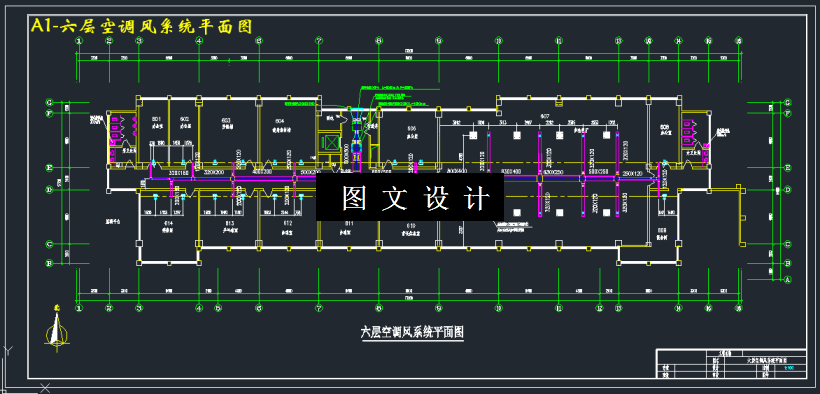Viewport: 820px width, 394px height.
Task: Click axis bubble G on the left side
Action: coord(49,103)
